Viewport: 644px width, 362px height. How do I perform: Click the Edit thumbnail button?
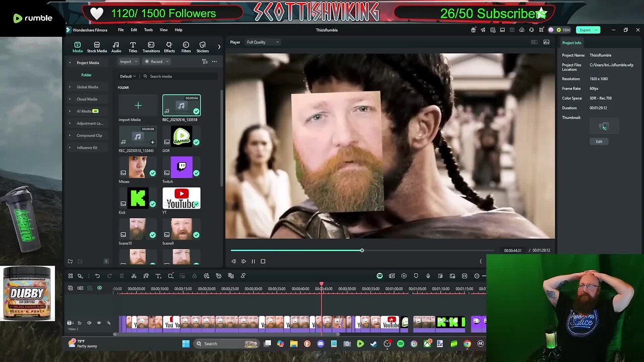tap(599, 142)
